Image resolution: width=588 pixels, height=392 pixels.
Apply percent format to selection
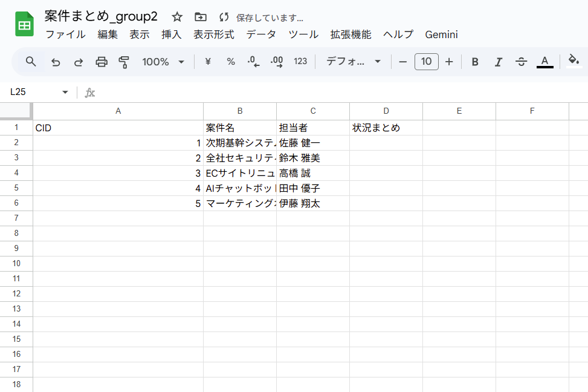(230, 62)
